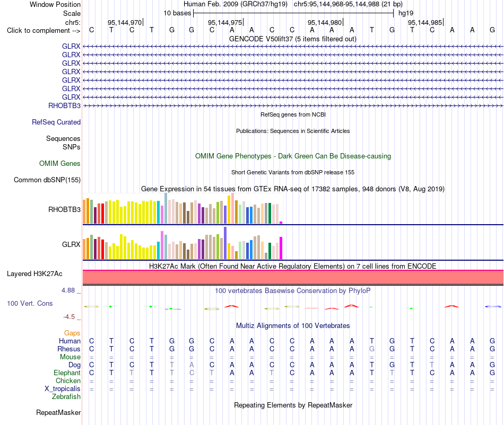
Task: Open the GENCODE V50lift37 track title
Action: click(292, 39)
